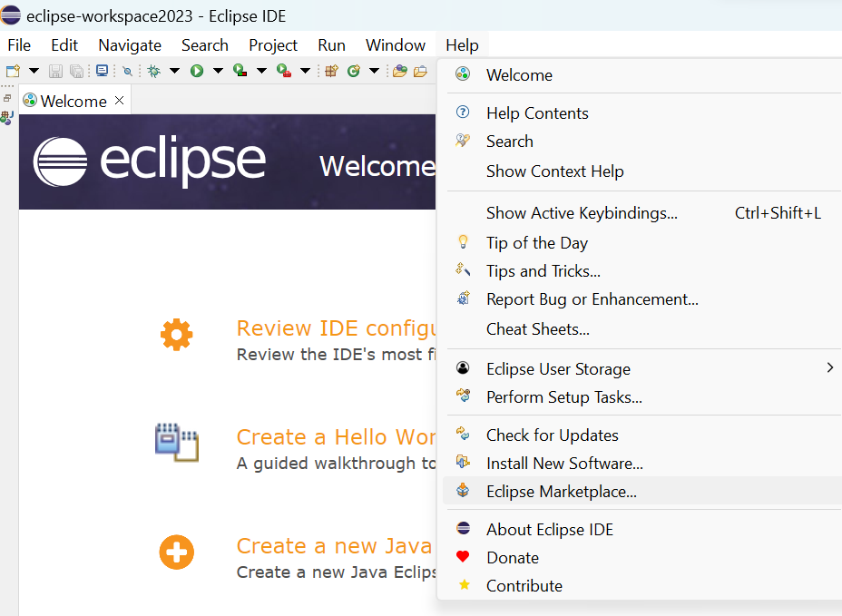Click the Restore icon in the left trim

pos(7,98)
